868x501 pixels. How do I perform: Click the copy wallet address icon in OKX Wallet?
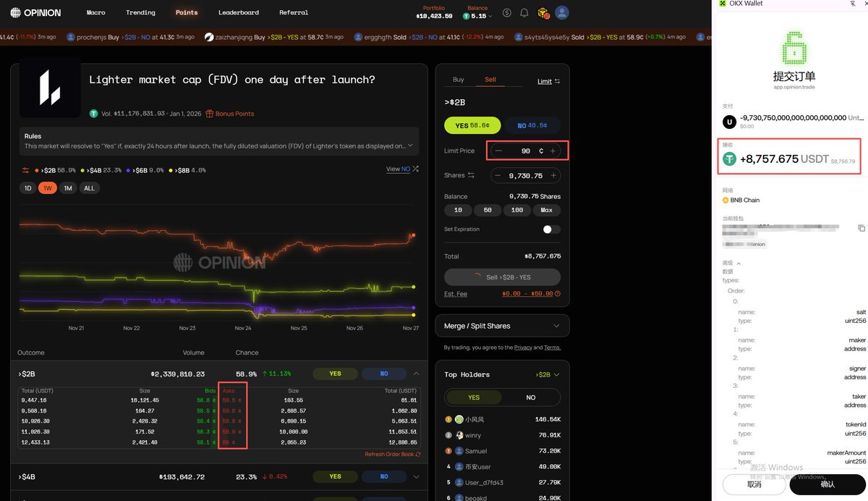[x=861, y=228]
